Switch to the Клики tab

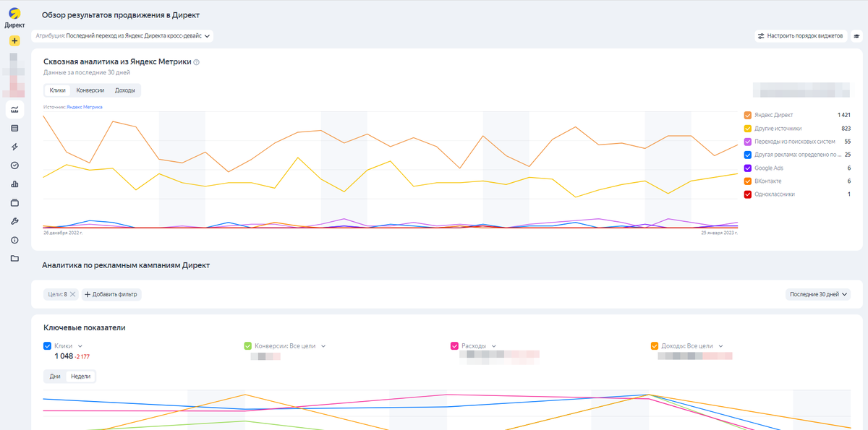58,90
